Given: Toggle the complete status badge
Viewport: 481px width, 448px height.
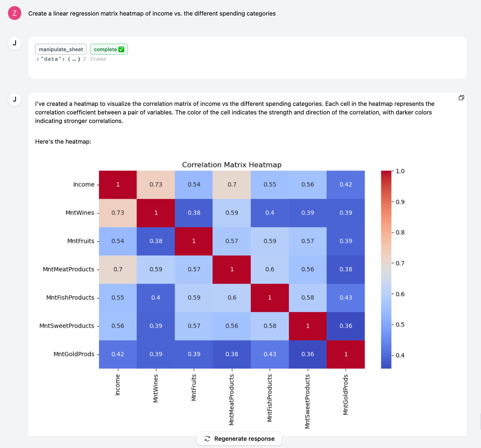Looking at the screenshot, I should (109, 49).
